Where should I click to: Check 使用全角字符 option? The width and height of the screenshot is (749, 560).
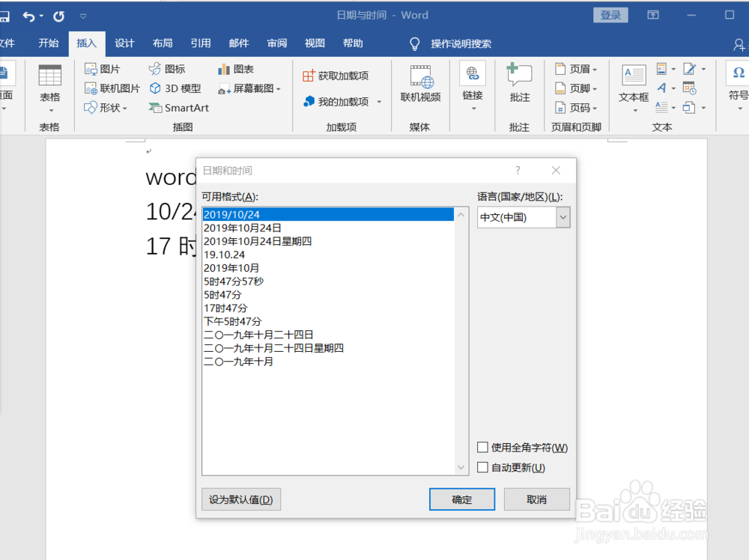click(x=483, y=447)
